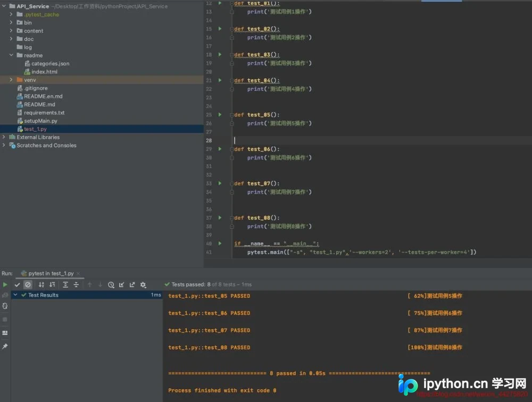
Task: Close the pytest in test_1.py run tab
Action: pos(78,273)
